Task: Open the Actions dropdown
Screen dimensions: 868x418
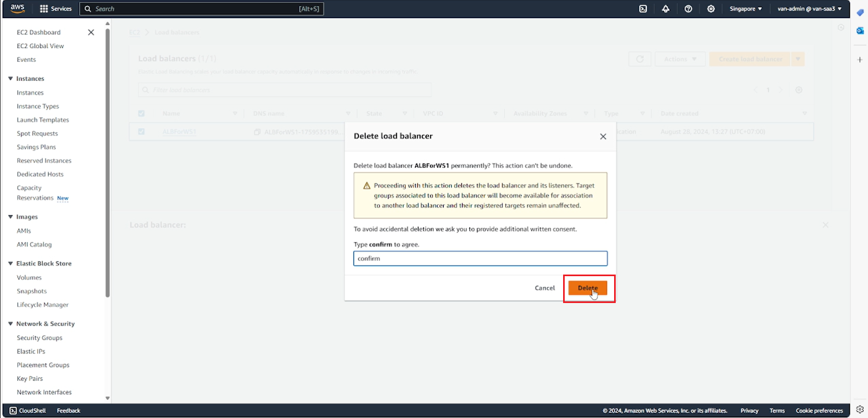Action: (x=680, y=59)
